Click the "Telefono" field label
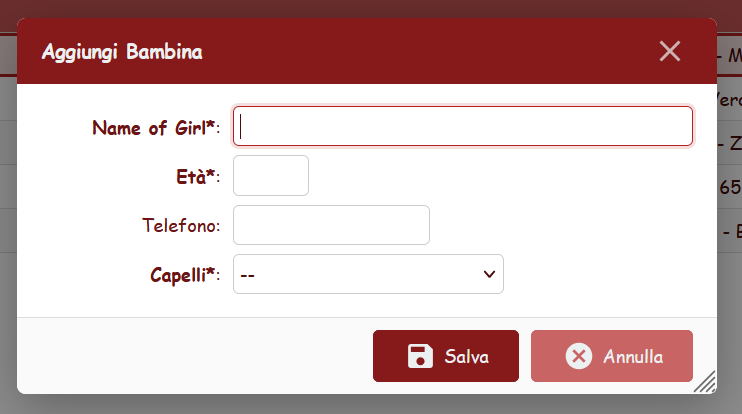This screenshot has width=742, height=414. [180, 226]
